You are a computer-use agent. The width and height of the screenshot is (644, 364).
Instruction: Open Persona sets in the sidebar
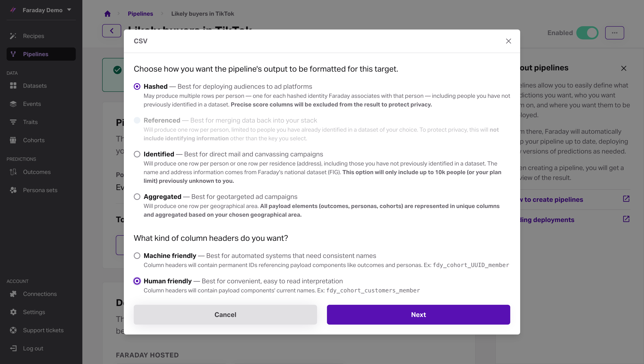click(41, 190)
